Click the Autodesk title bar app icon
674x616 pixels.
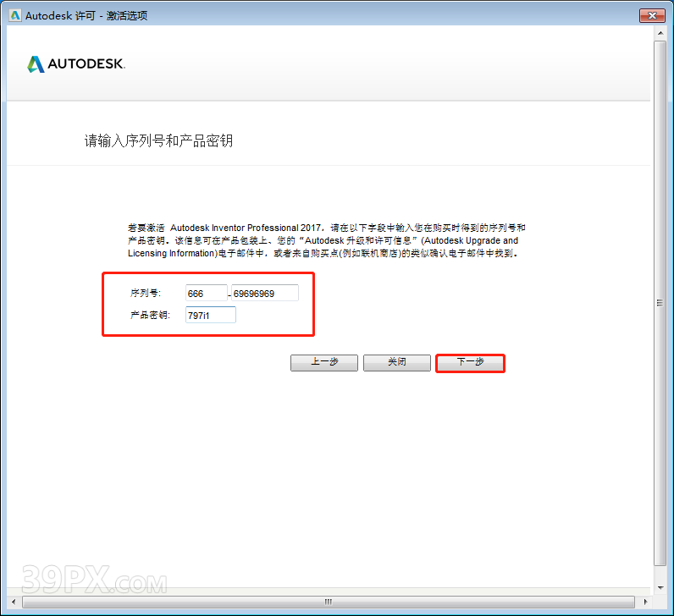click(x=15, y=15)
